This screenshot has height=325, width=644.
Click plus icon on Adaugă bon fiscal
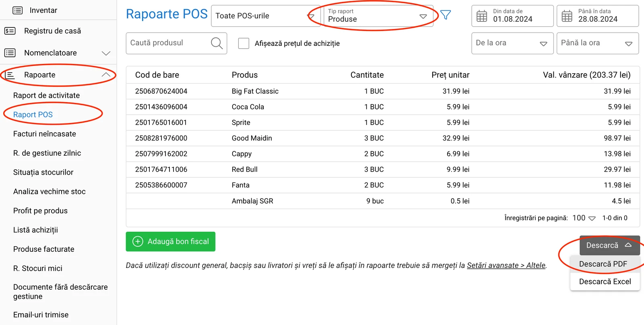pos(138,241)
